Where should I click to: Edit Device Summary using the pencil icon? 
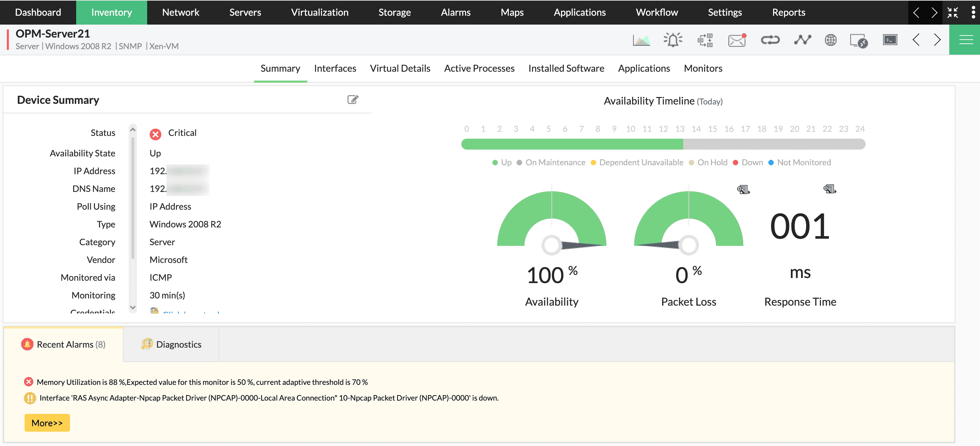click(x=353, y=99)
